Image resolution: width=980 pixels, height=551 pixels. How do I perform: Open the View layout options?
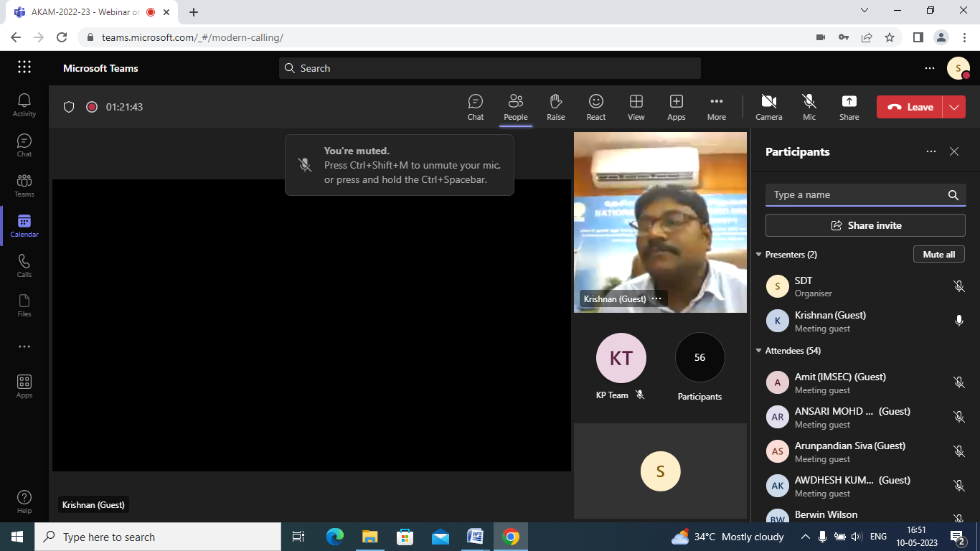636,107
